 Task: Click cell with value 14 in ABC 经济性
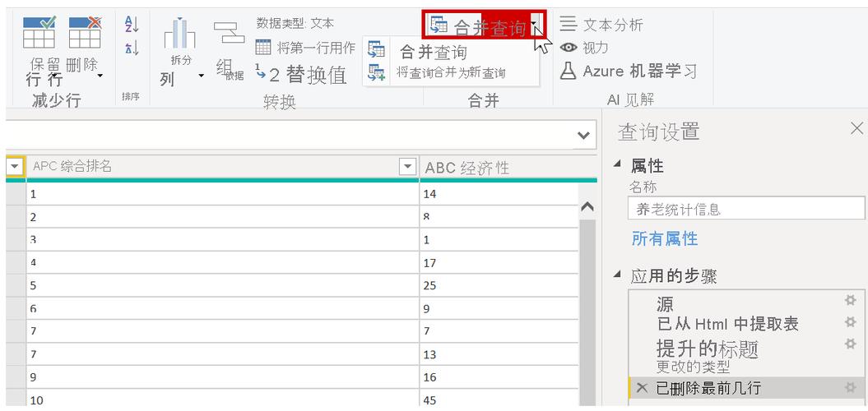click(x=499, y=194)
